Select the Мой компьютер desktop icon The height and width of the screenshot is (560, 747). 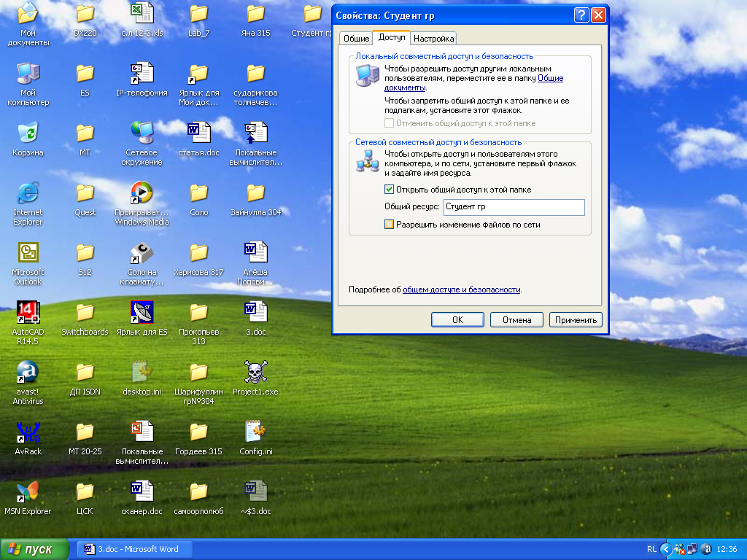(28, 74)
